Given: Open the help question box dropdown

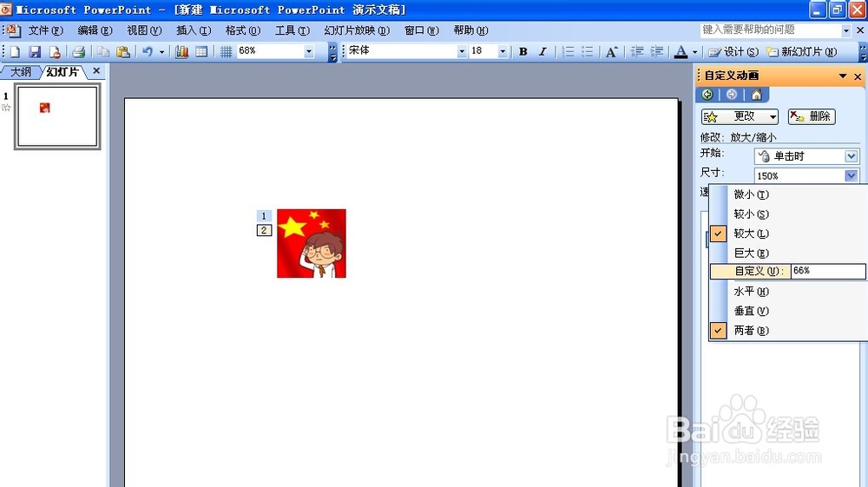Looking at the screenshot, I should pyautogui.click(x=845, y=30).
